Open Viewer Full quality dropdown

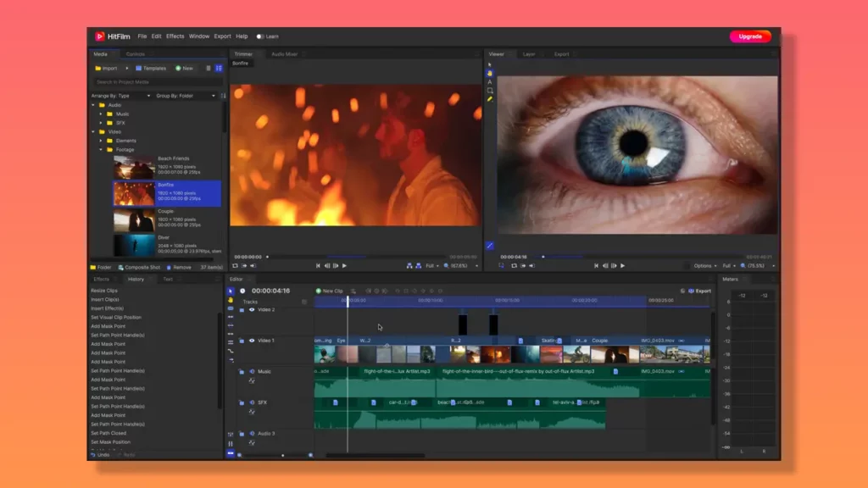(x=729, y=265)
